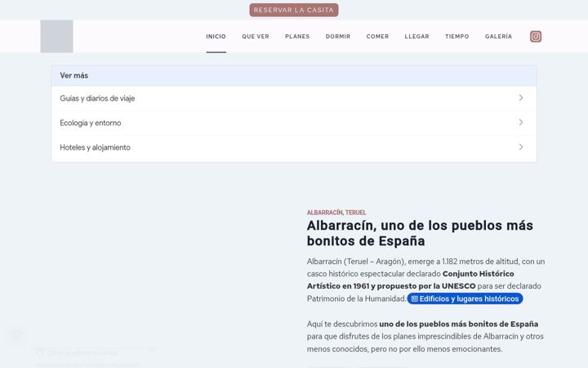Click the site logo placeholder
Image resolution: width=588 pixels, height=368 pixels.
(x=56, y=37)
